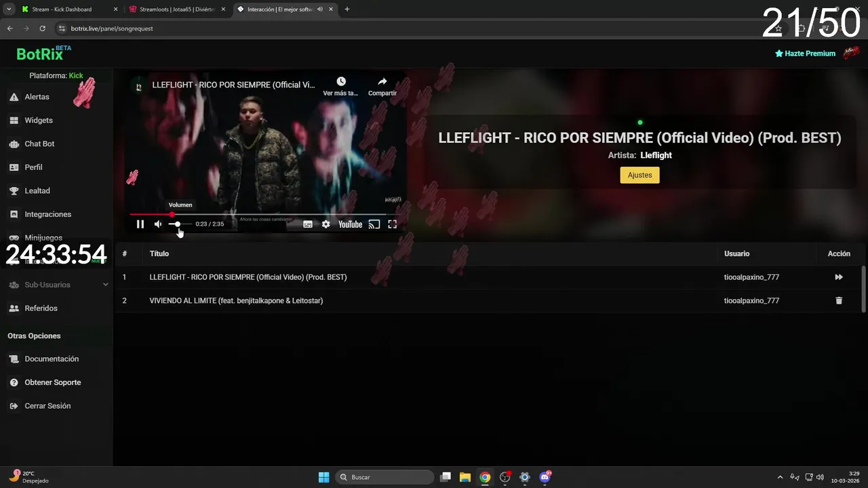This screenshot has height=488, width=868.
Task: View site information icon in address bar
Action: [x=62, y=28]
